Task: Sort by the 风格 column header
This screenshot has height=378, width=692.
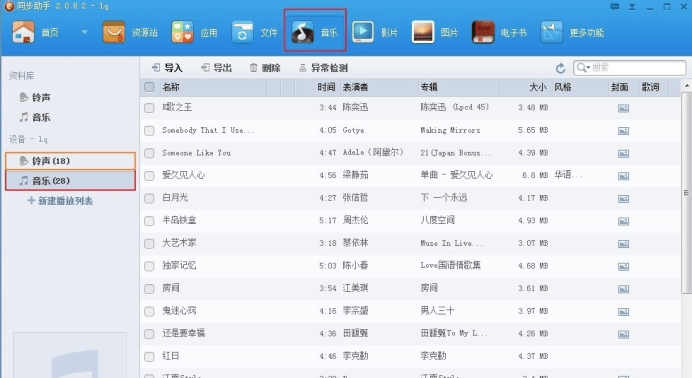Action: tap(563, 87)
